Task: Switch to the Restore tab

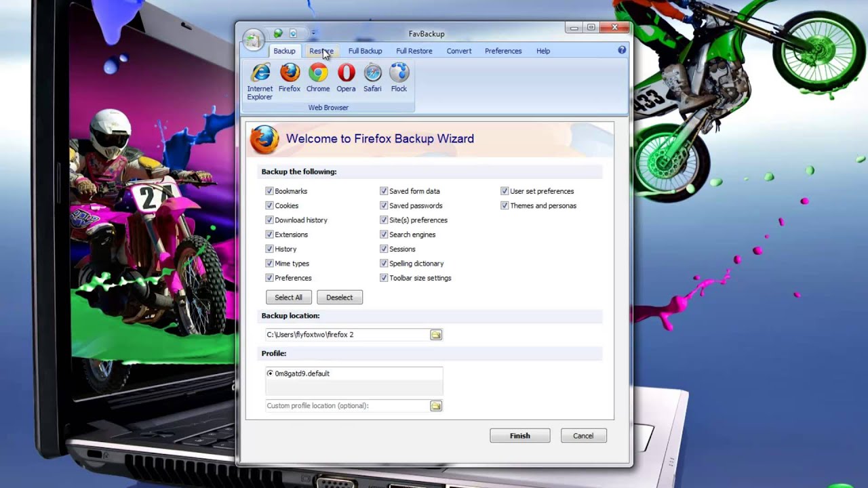Action: 321,51
